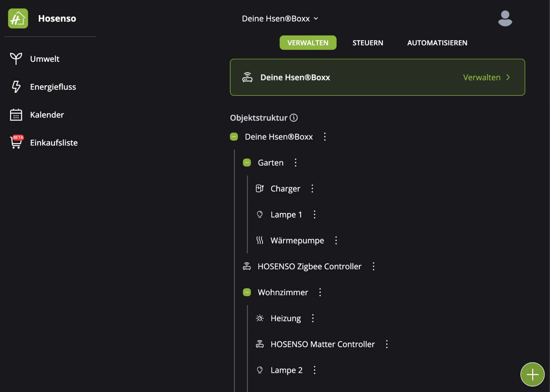550x392 pixels.
Task: Switch to the STEUERN tab
Action: click(367, 43)
